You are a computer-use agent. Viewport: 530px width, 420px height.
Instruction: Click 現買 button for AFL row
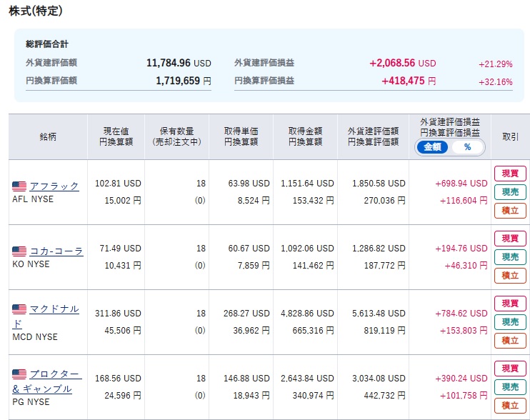pos(510,174)
